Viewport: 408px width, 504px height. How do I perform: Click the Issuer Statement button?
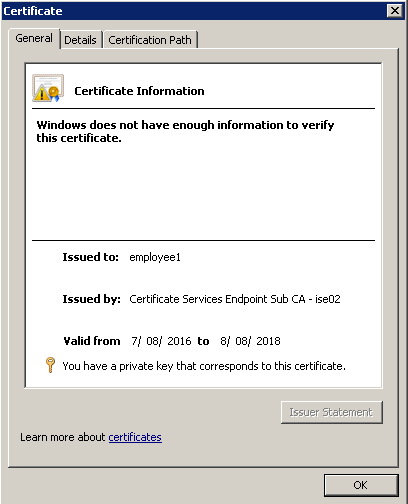[x=332, y=412]
